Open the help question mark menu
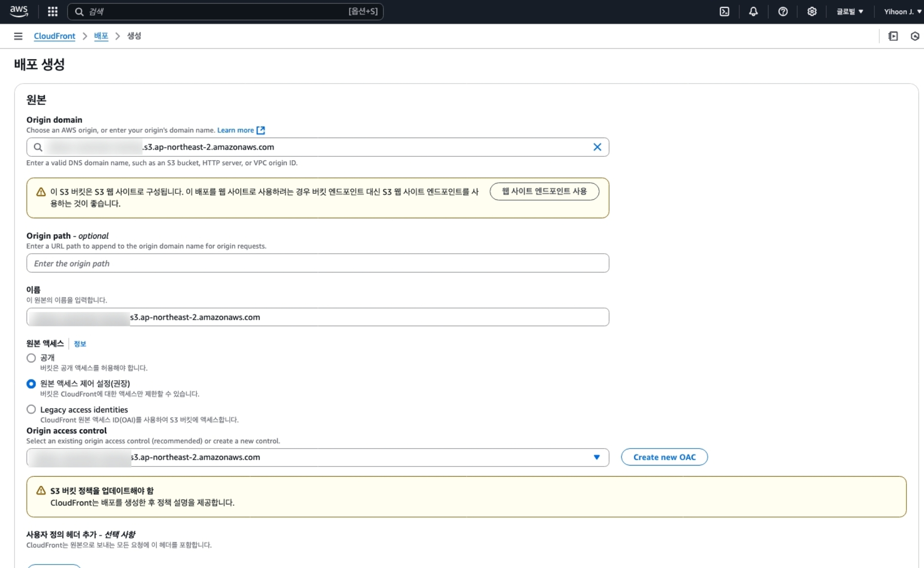This screenshot has height=568, width=924. (783, 12)
